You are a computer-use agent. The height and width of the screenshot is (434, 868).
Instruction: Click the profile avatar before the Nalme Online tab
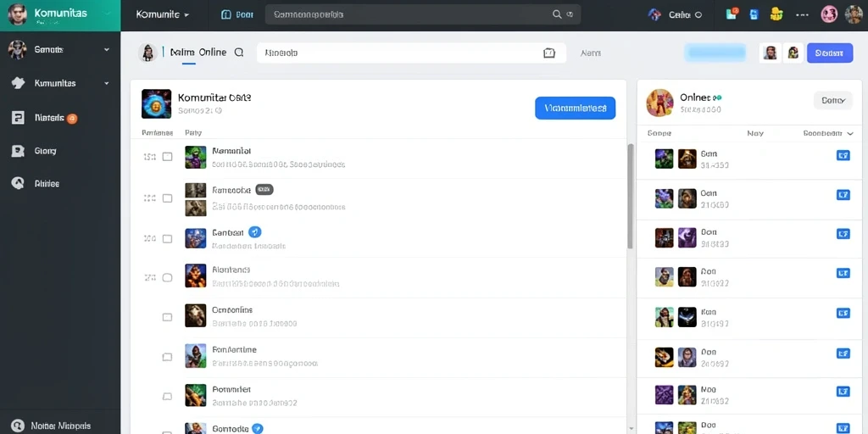147,53
